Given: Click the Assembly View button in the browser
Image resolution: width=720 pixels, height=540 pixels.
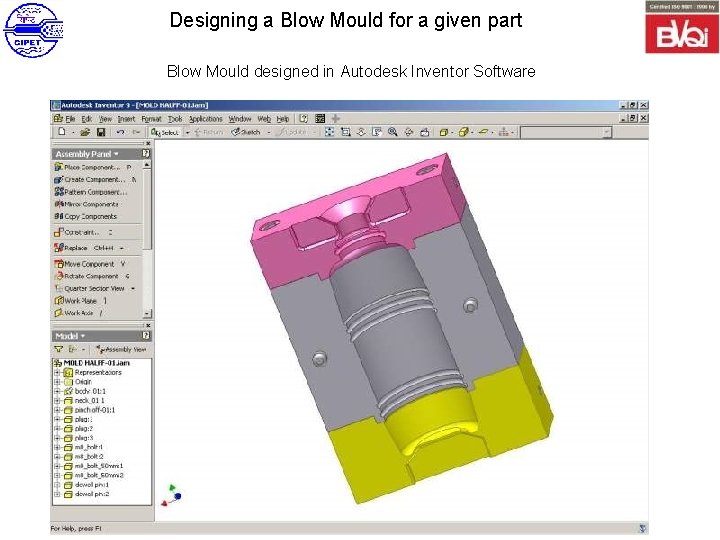Looking at the screenshot, I should pos(122,349).
